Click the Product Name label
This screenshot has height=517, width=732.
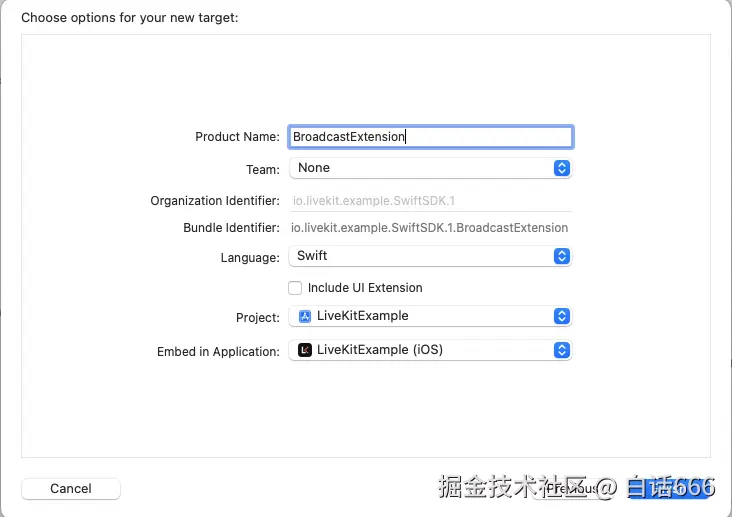[x=237, y=137]
